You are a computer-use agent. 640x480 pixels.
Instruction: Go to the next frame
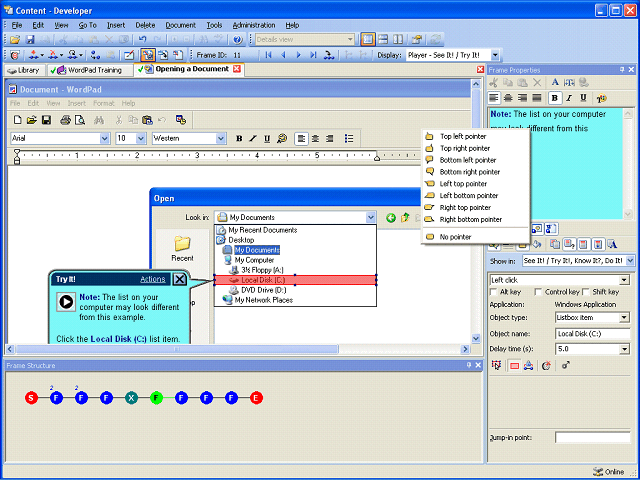[298, 55]
